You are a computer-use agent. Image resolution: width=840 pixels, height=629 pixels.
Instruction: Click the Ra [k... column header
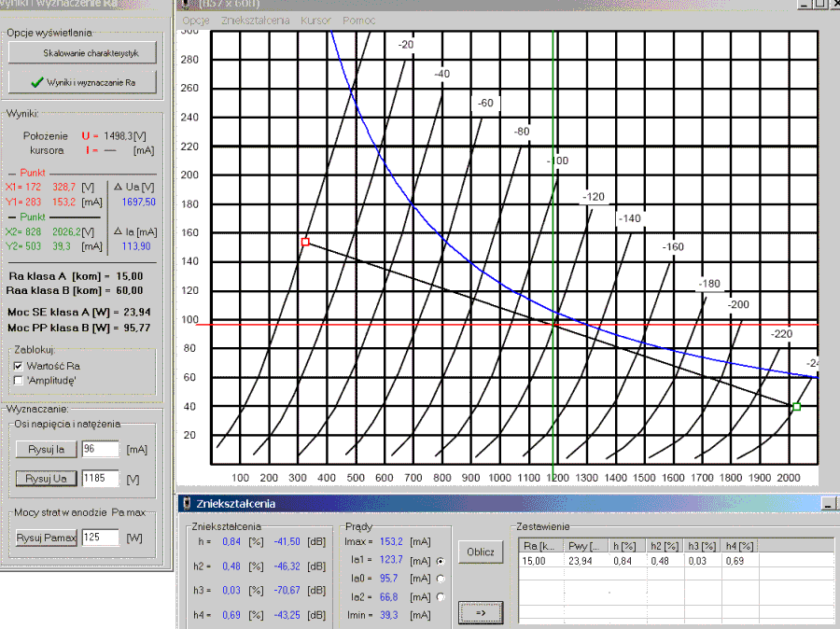click(541, 546)
